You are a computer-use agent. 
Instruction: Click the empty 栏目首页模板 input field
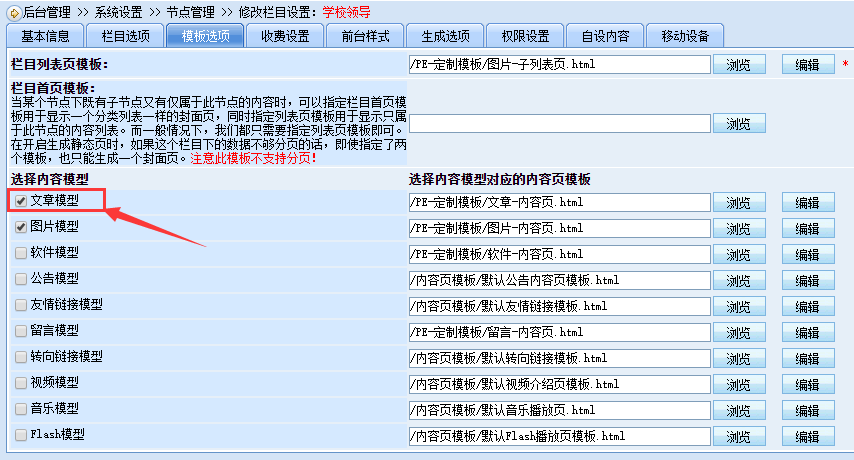pos(559,124)
